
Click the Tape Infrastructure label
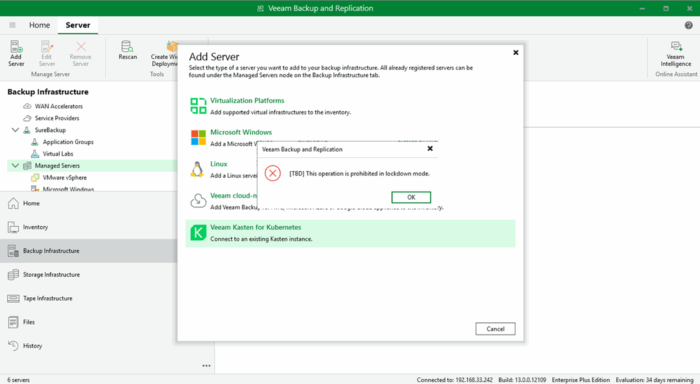pyautogui.click(x=48, y=298)
